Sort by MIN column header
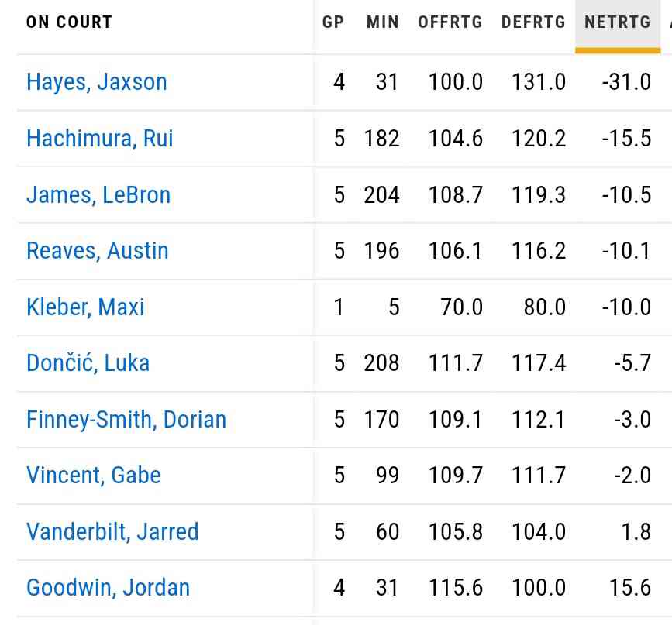 (x=383, y=22)
